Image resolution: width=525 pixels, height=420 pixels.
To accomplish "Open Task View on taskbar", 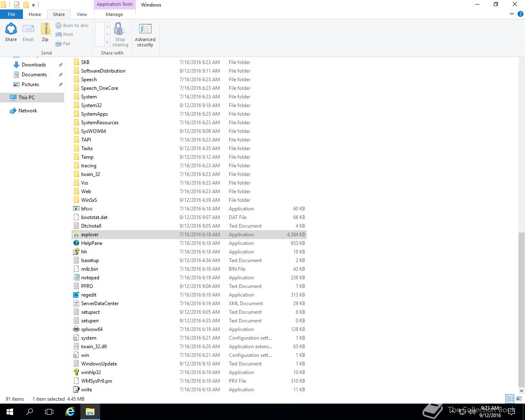I will (49, 412).
